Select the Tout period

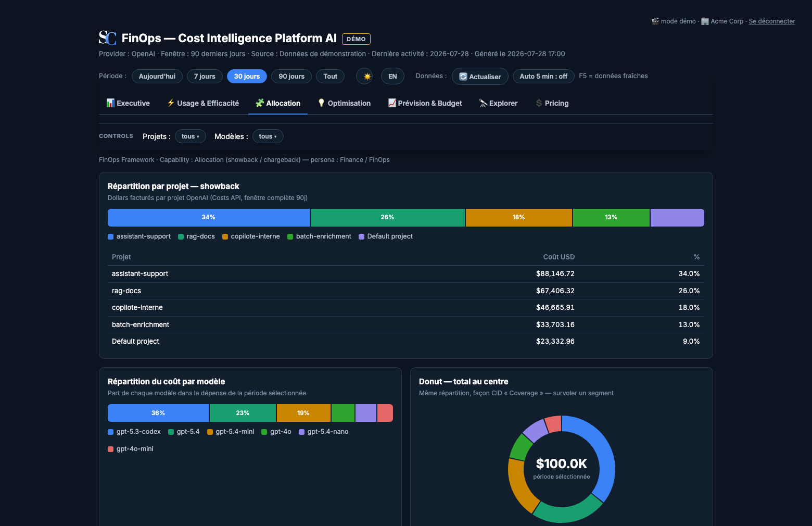tap(330, 77)
